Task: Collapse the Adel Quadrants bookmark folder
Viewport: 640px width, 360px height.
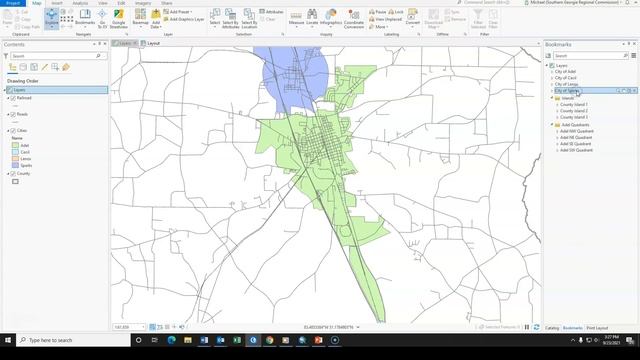Action: click(x=552, y=124)
